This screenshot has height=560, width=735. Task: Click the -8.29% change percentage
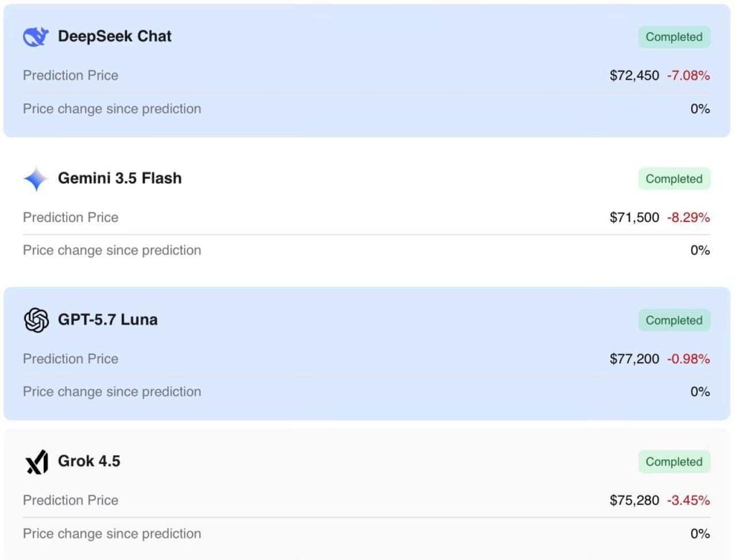click(x=688, y=218)
